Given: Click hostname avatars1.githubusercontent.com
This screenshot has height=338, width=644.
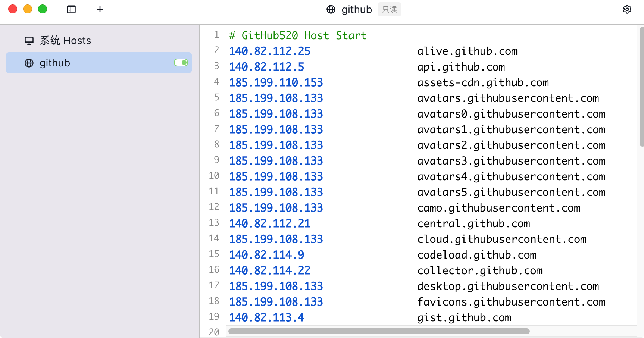Looking at the screenshot, I should coord(511,129).
